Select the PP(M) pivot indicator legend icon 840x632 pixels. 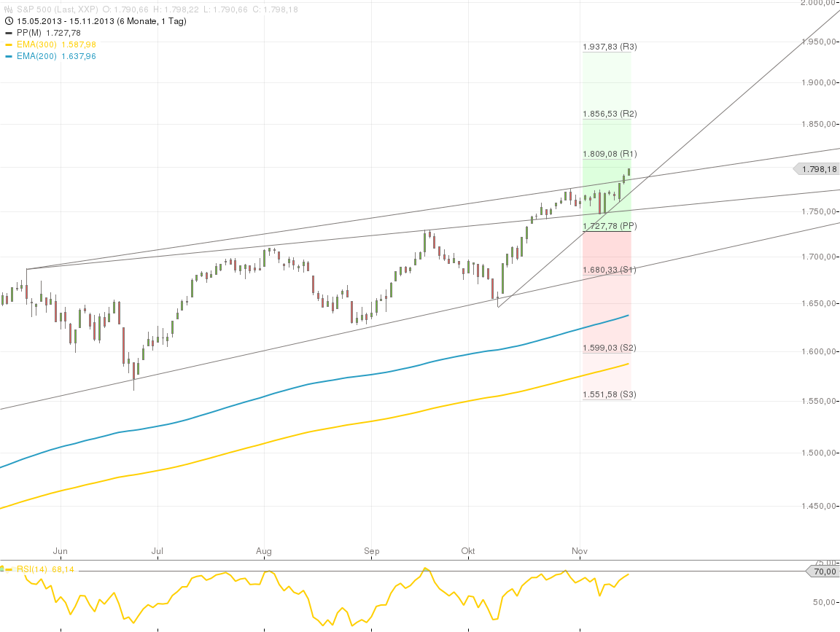[x=9, y=33]
